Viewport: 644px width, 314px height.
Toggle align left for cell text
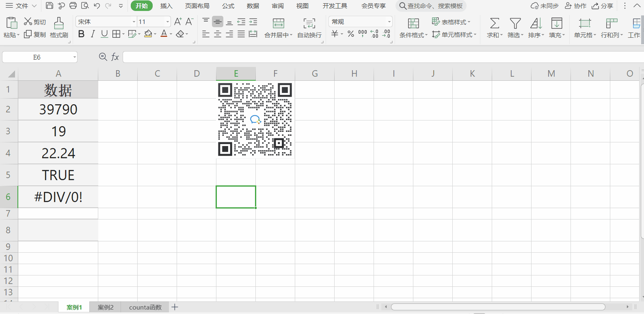206,34
